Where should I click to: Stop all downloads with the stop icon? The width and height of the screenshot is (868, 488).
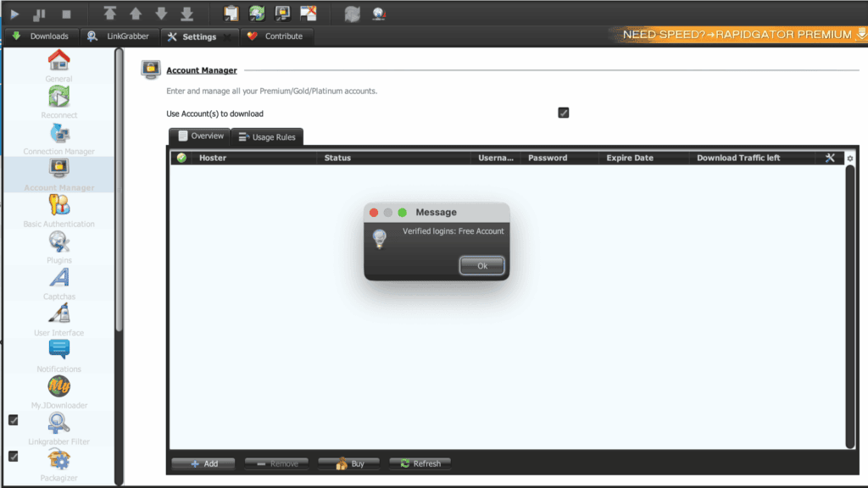(x=66, y=14)
